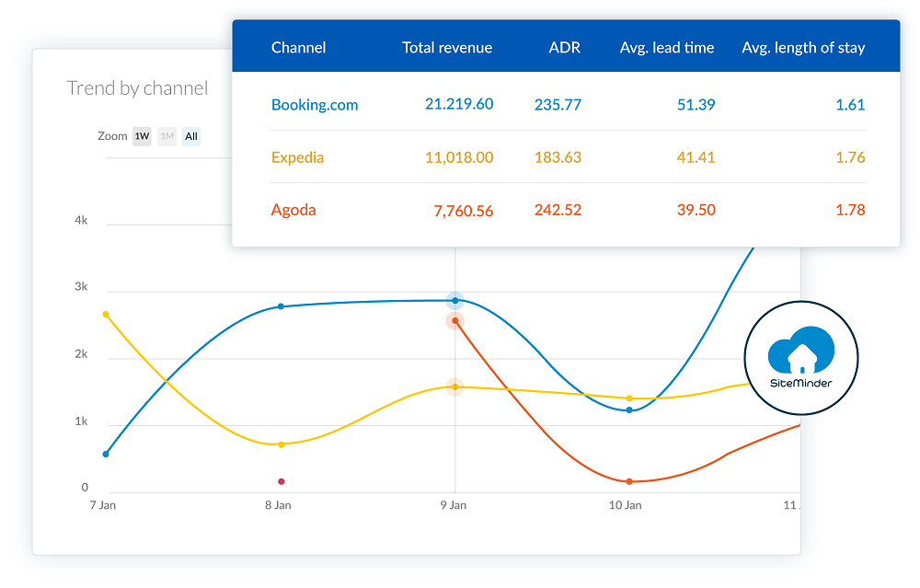920x588 pixels.
Task: Click the 1k y-axis label
Action: click(81, 422)
